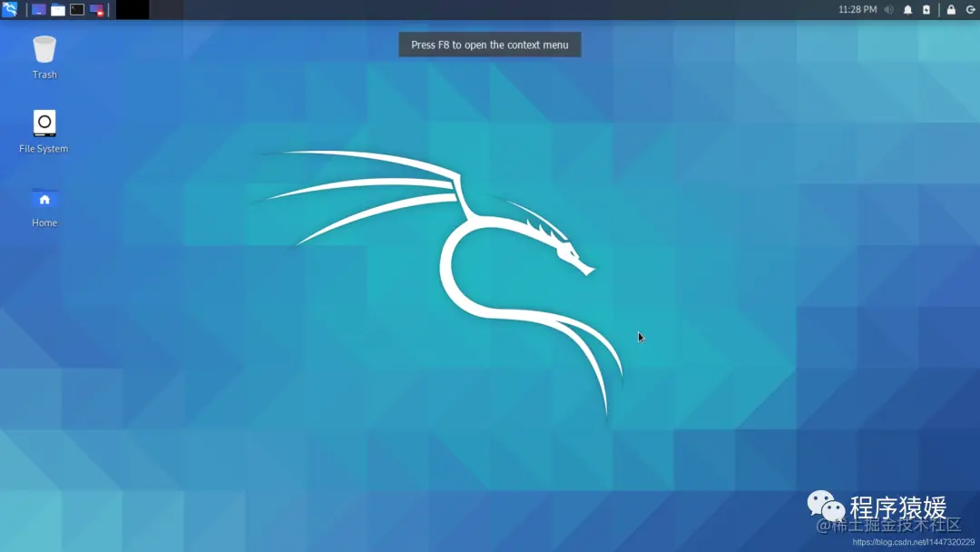Screen dimensions: 980x552
Task: Switch to the first black workspace
Action: click(x=132, y=9)
